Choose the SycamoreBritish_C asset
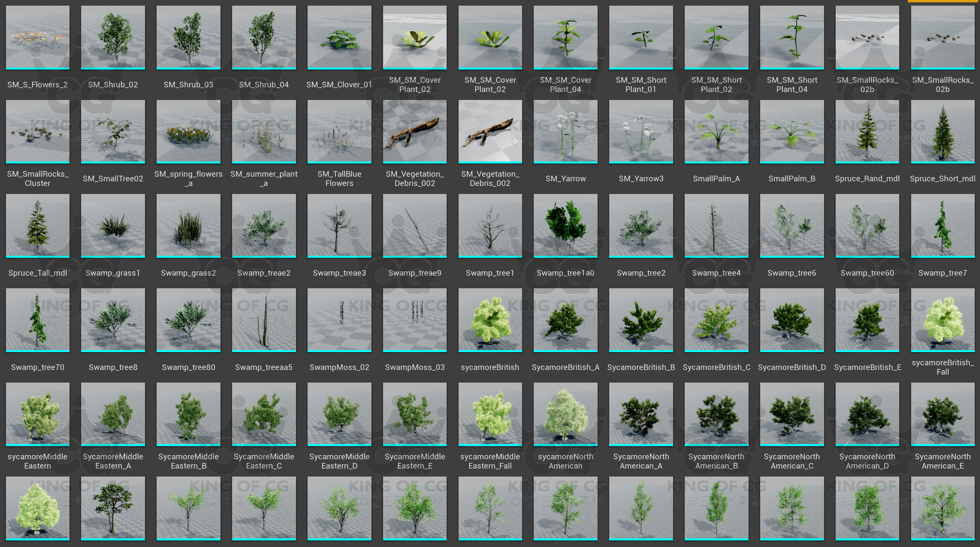Screen dimensions: 980x547 (716, 320)
